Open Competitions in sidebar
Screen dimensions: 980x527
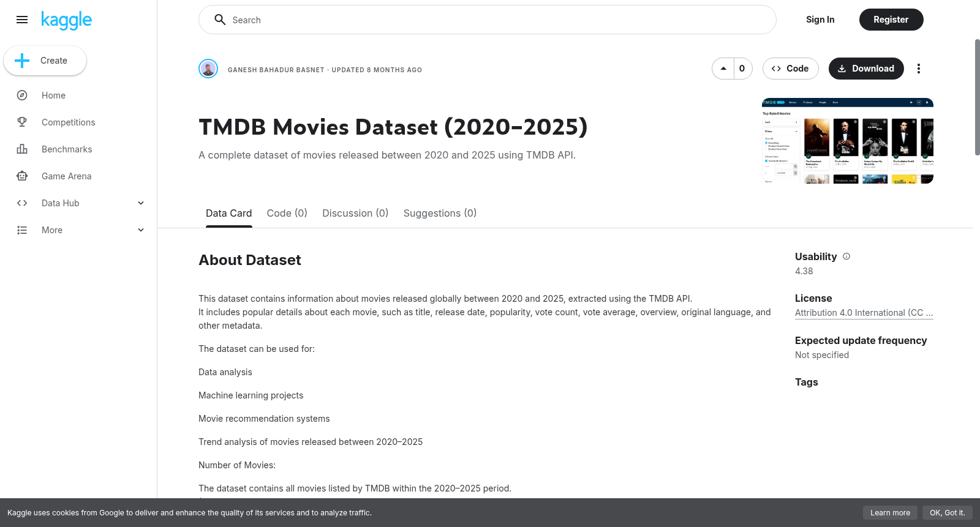click(69, 122)
